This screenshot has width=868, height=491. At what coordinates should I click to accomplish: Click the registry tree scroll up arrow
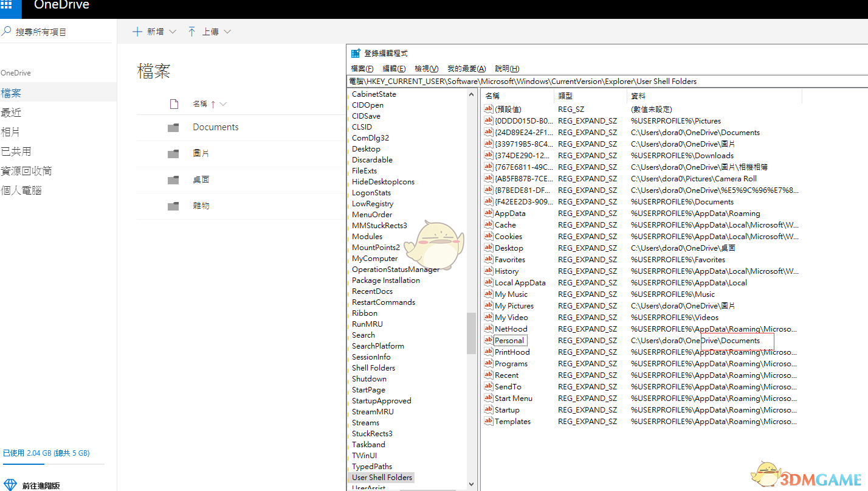click(472, 95)
